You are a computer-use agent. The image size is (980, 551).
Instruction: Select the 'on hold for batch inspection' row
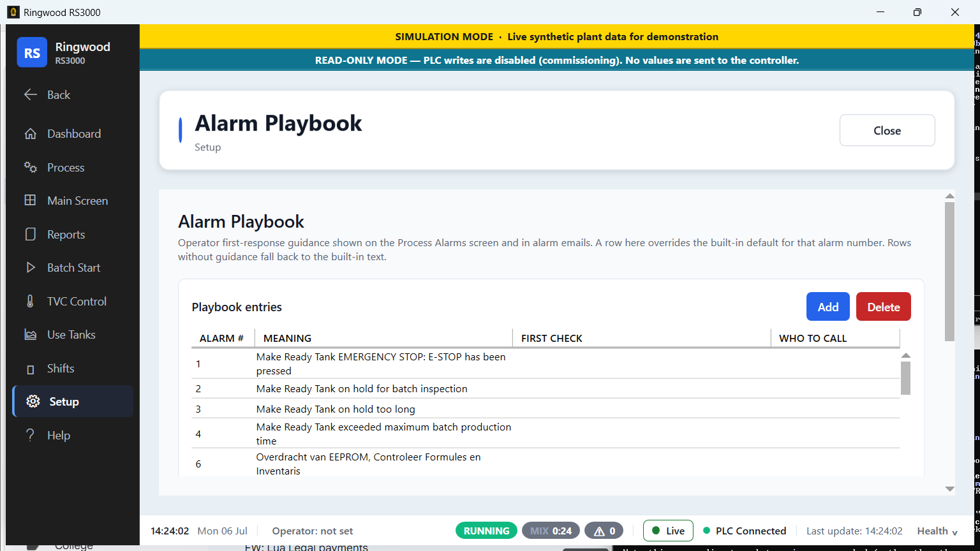point(546,388)
